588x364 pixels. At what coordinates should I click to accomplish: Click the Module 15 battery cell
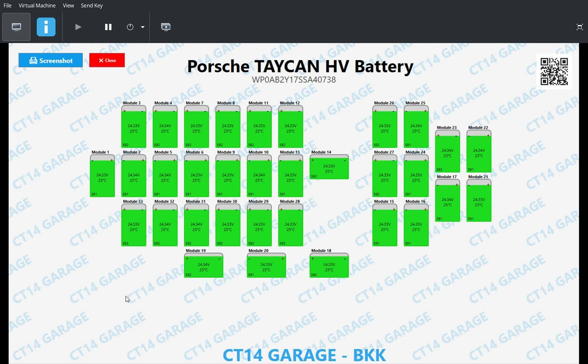385,225
